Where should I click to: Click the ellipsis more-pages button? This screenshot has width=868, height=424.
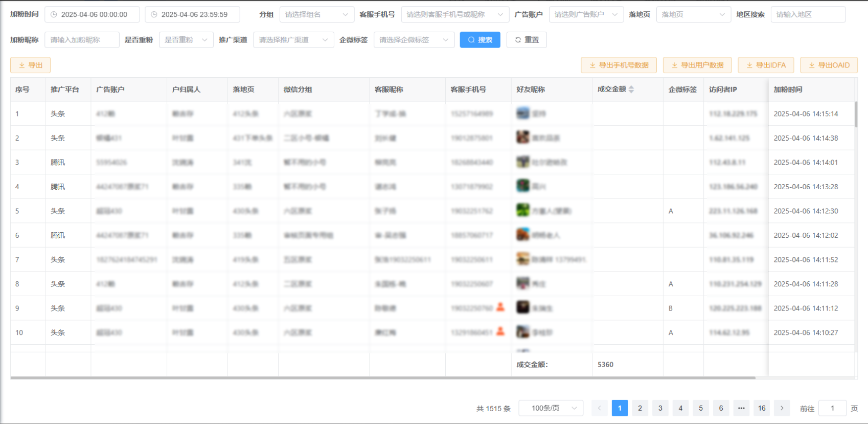pyautogui.click(x=741, y=408)
